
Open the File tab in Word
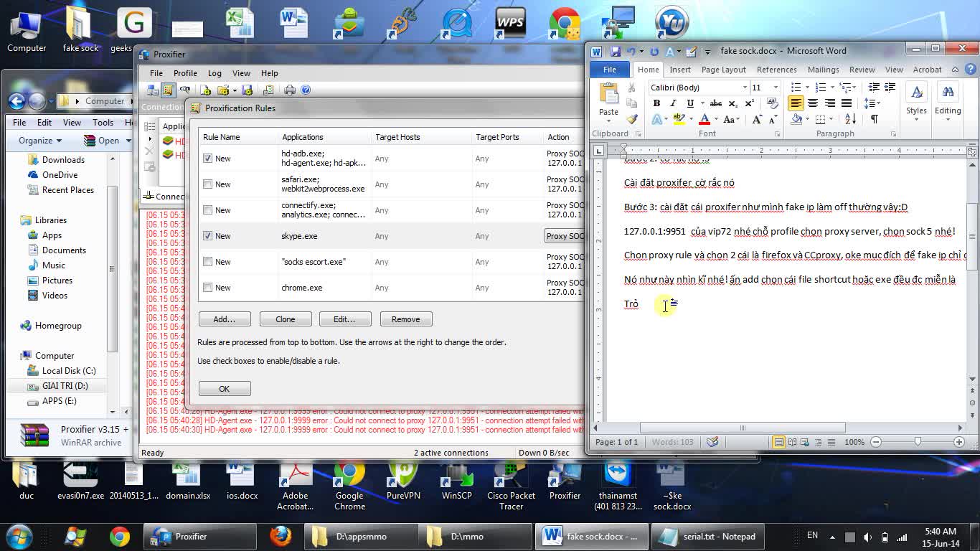(x=610, y=70)
